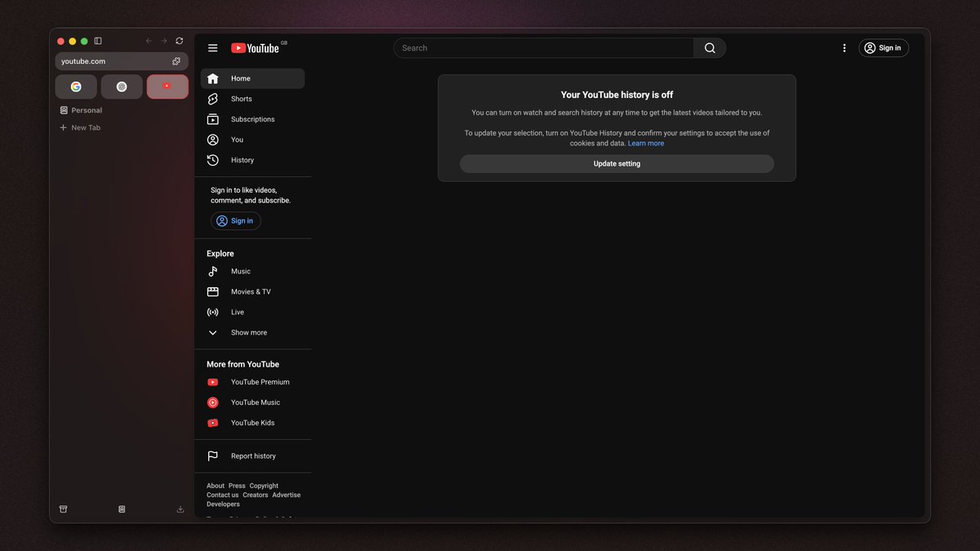Viewport: 980px width, 551px height.
Task: Open the downloads icon at sidebar bottom
Action: click(180, 509)
